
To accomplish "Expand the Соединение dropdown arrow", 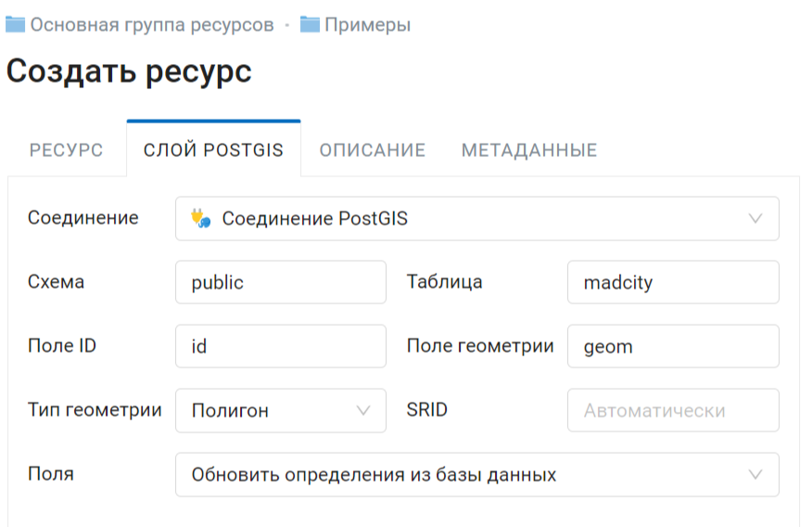I will coord(755,218).
